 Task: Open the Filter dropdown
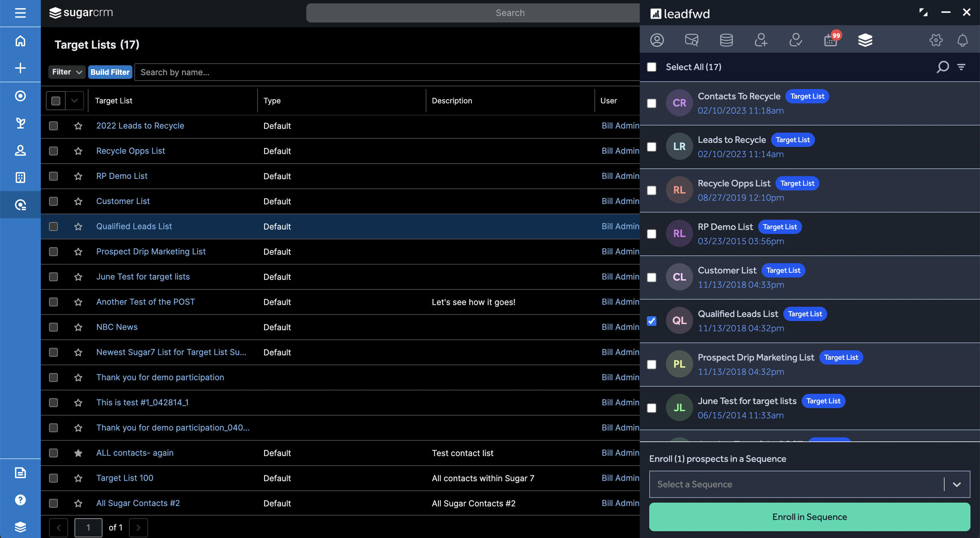66,72
